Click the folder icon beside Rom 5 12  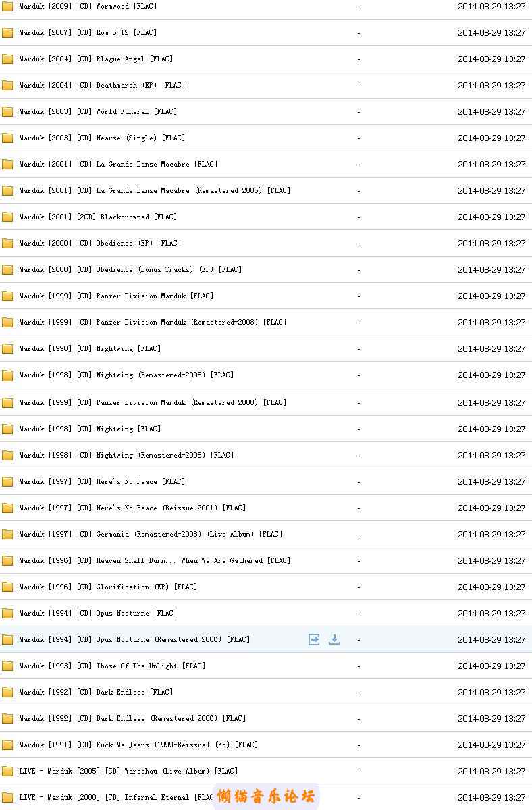click(x=7, y=32)
